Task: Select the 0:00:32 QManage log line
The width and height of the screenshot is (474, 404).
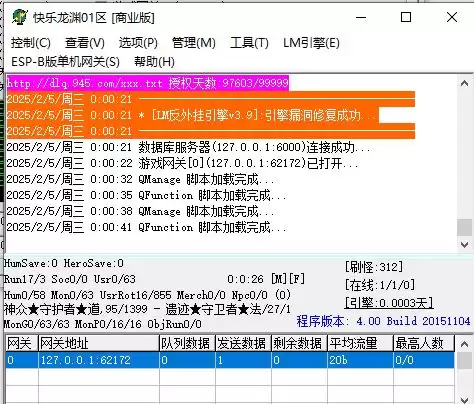Action: pyautogui.click(x=141, y=179)
